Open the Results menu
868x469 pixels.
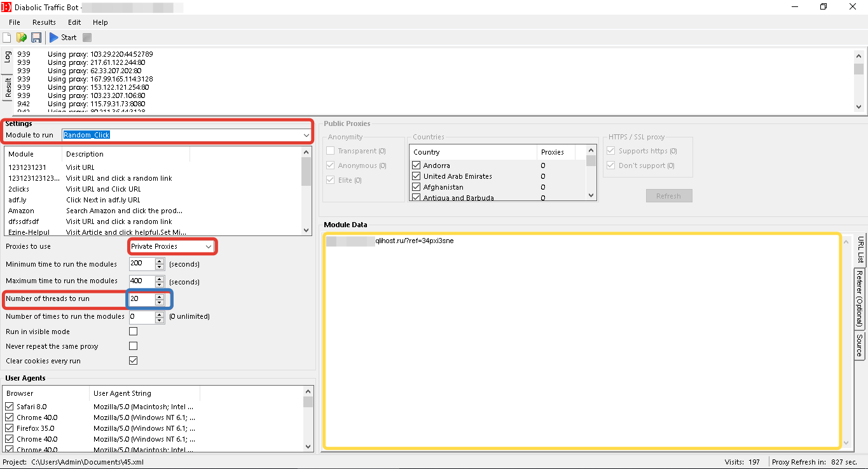(45, 22)
